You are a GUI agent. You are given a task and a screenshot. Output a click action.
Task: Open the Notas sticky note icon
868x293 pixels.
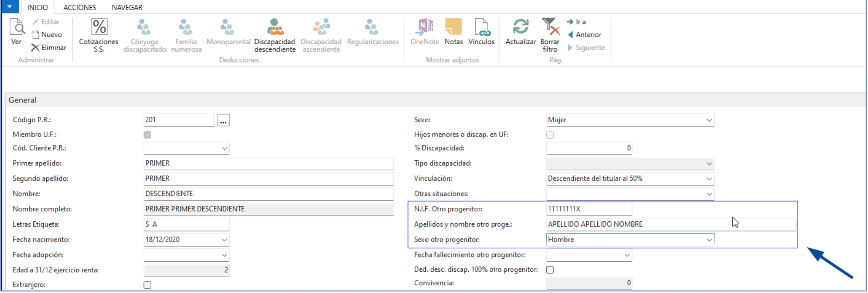[x=453, y=27]
